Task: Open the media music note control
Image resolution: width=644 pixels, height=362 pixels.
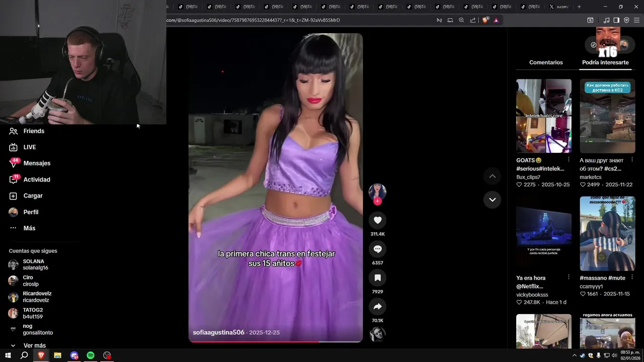Action: click(x=606, y=20)
